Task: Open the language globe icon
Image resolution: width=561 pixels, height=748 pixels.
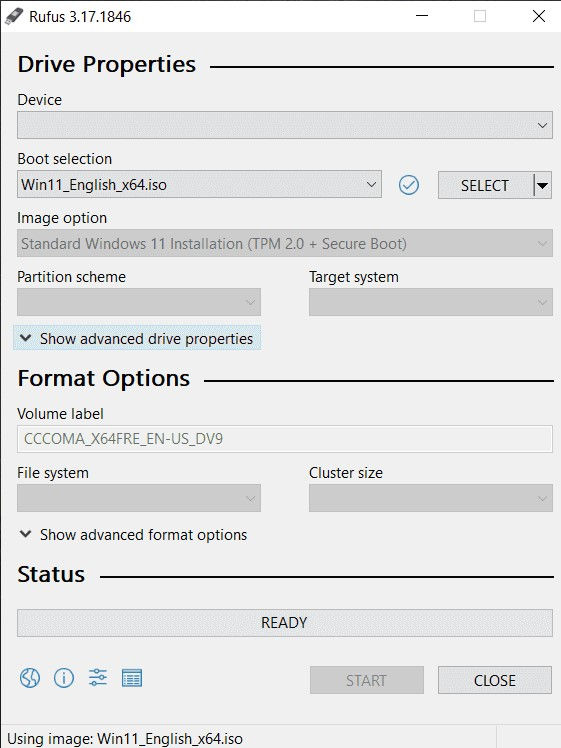Action: click(x=30, y=678)
